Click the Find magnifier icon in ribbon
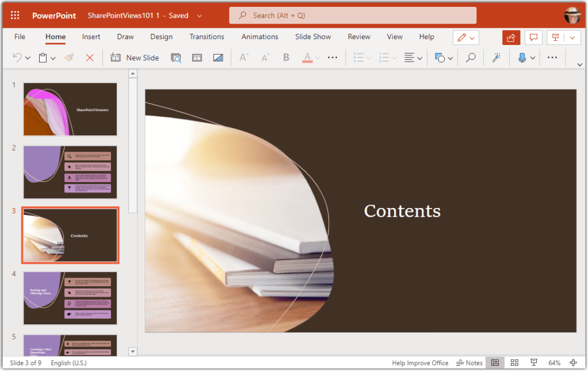 (471, 58)
